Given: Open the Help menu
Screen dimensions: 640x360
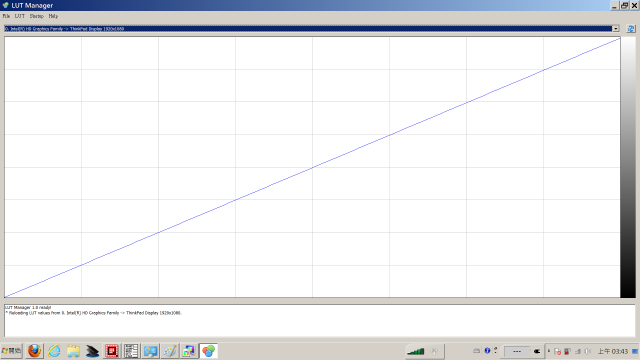Looking at the screenshot, I should point(53,16).
